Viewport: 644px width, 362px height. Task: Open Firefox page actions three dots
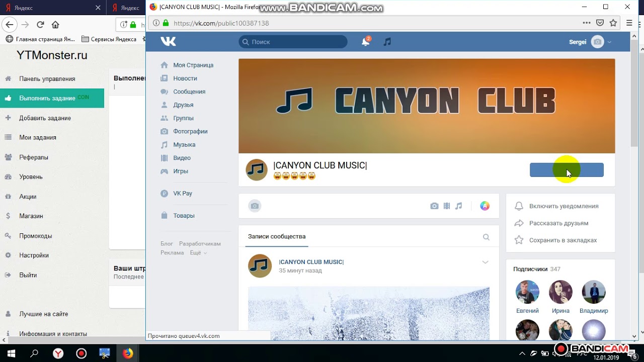coord(587,23)
